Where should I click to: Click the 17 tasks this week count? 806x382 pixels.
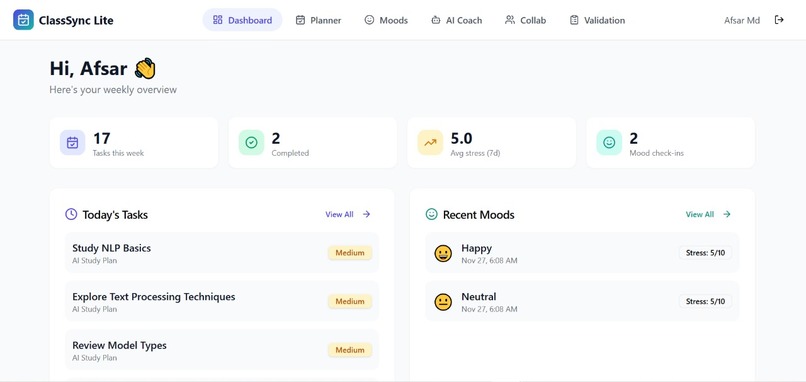pyautogui.click(x=102, y=138)
